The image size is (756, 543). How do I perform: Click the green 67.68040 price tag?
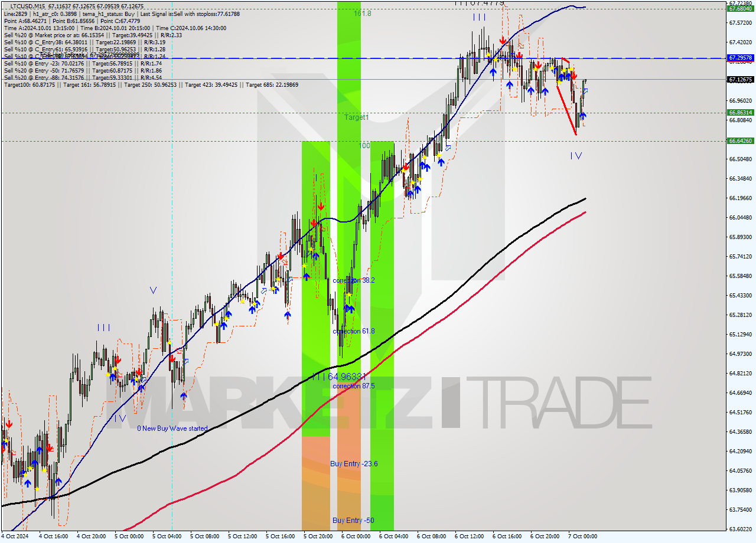[x=740, y=9]
